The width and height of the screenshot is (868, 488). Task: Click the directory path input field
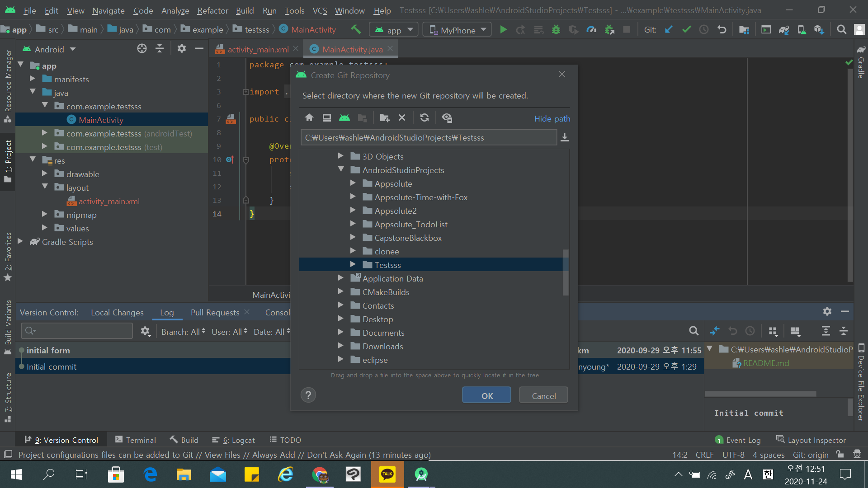tap(428, 137)
